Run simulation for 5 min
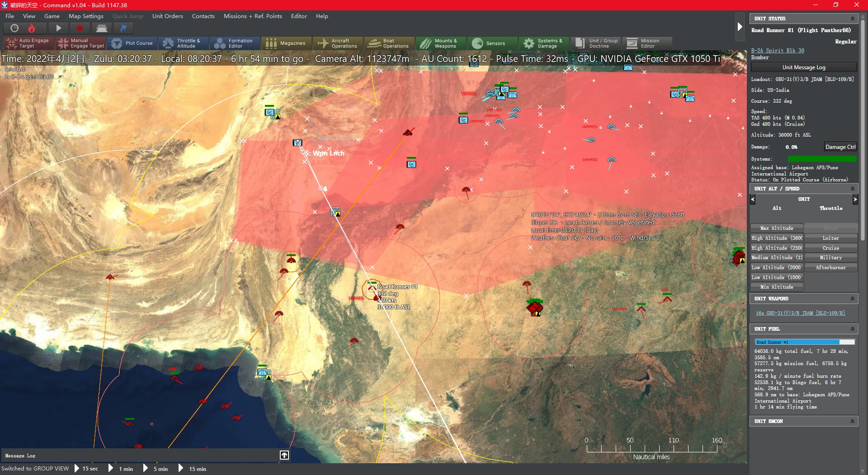The height and width of the screenshot is (475, 868). pyautogui.click(x=156, y=469)
